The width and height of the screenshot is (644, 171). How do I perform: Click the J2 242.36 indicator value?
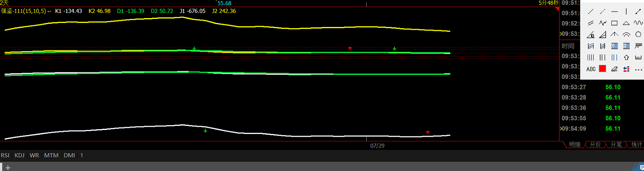coord(224,11)
